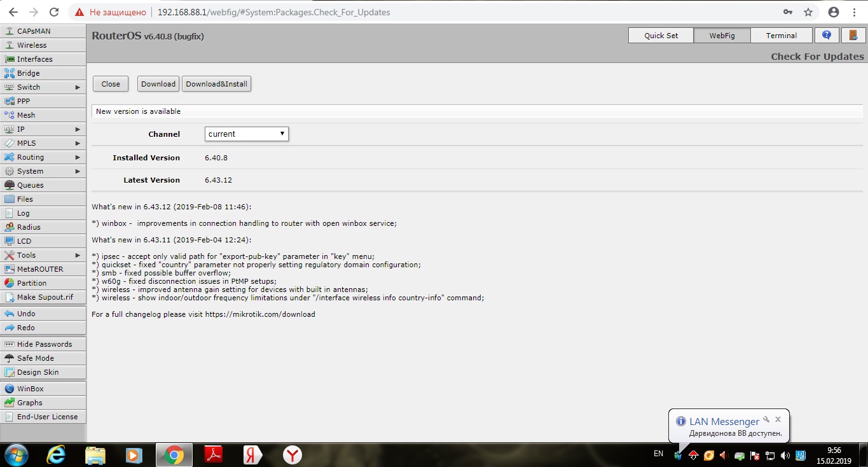Open the Bridge configuration page
The height and width of the screenshot is (467, 868).
pos(43,73)
